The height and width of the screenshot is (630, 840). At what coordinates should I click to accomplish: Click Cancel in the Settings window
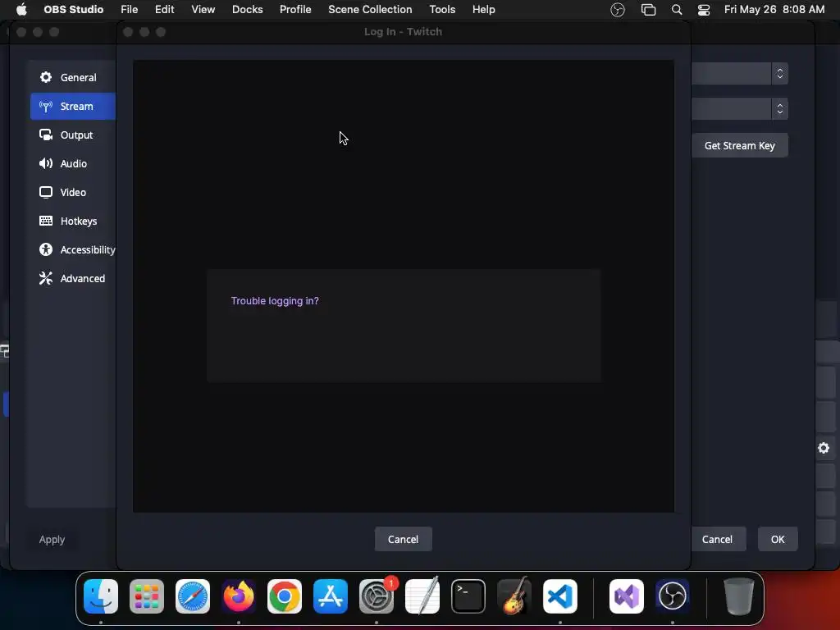717,539
